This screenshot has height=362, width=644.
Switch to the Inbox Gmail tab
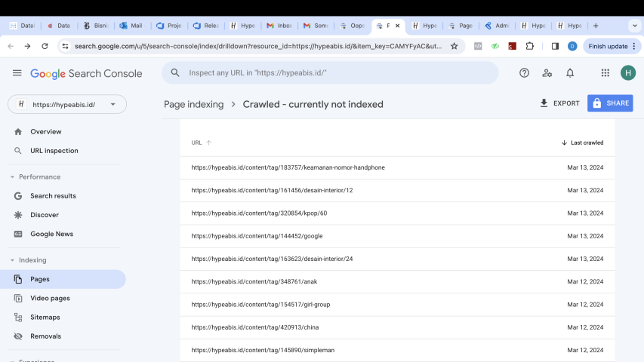[x=279, y=26]
